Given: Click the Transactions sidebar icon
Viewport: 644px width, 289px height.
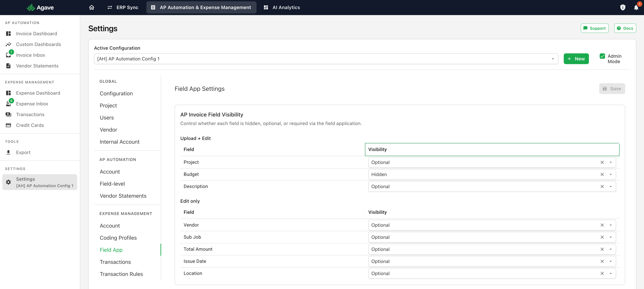Looking at the screenshot, I should (9, 114).
